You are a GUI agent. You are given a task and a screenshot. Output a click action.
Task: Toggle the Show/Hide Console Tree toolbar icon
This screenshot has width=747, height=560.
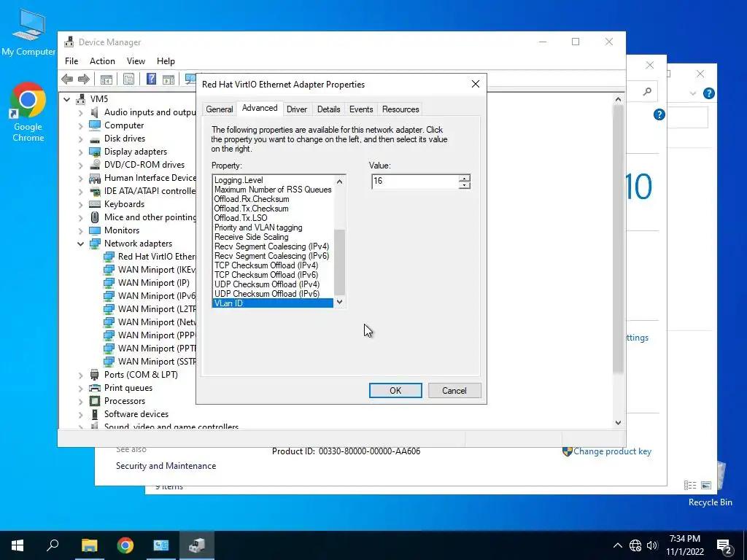pyautogui.click(x=107, y=79)
